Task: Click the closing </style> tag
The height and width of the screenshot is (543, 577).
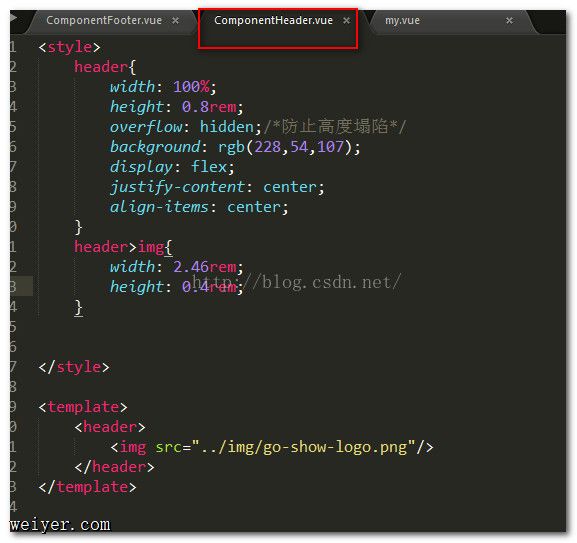Action: (74, 367)
